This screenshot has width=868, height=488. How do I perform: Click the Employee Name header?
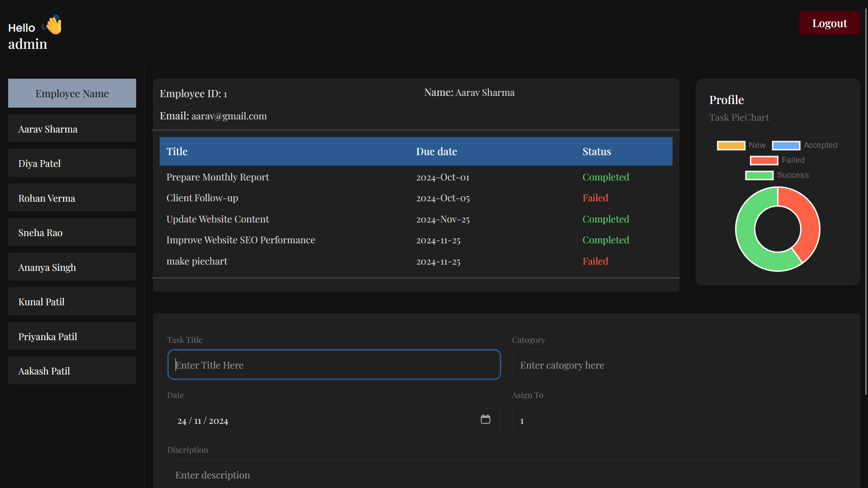(x=72, y=93)
